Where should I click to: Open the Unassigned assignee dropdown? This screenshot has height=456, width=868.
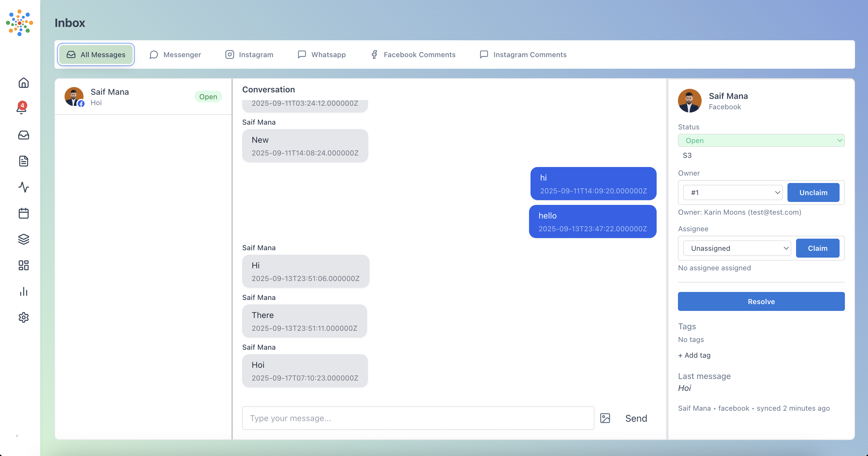(x=737, y=248)
